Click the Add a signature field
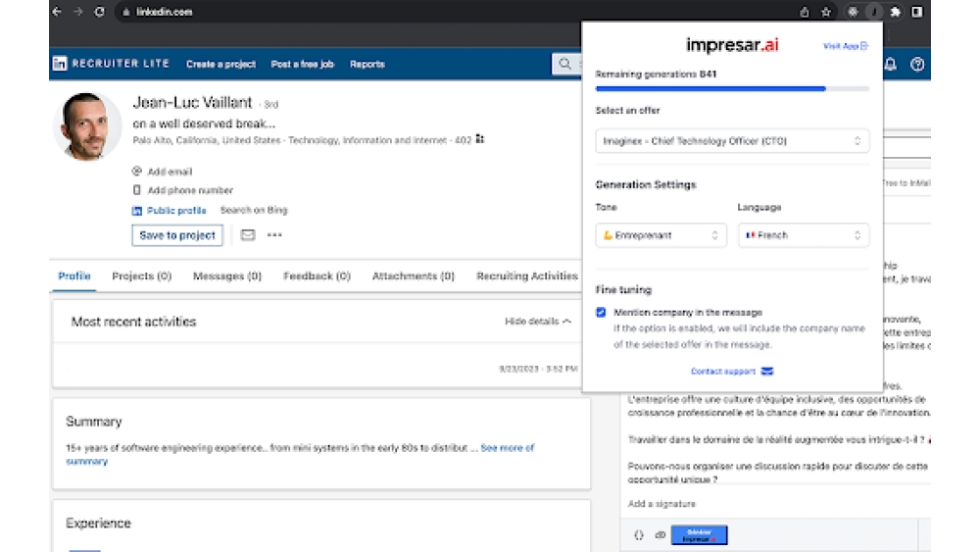 pos(661,504)
